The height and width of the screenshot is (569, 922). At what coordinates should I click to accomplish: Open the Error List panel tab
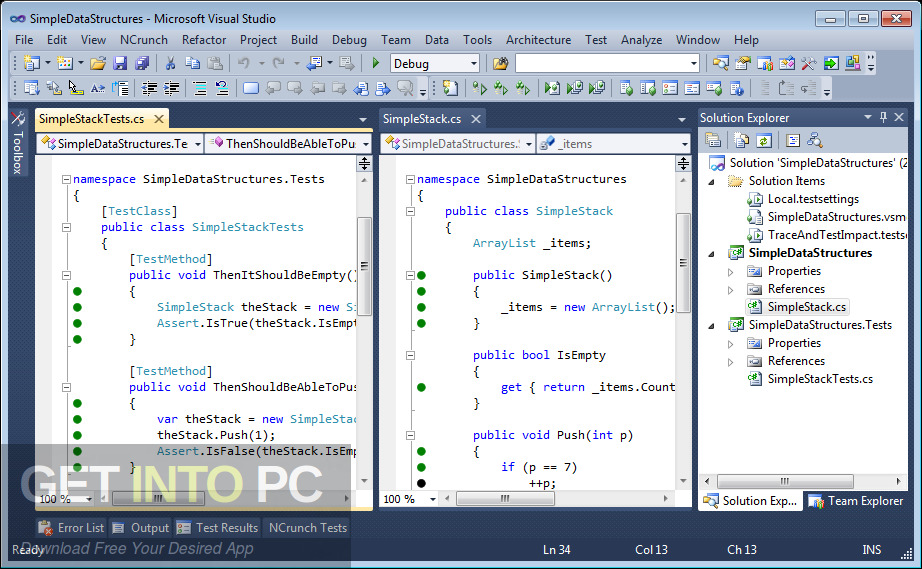tap(71, 528)
